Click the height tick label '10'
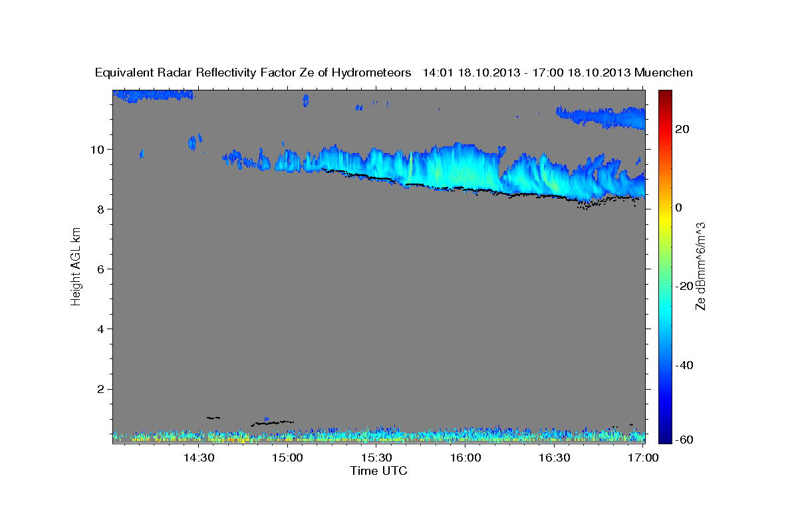Viewport: 798px width, 532px height. (99, 149)
